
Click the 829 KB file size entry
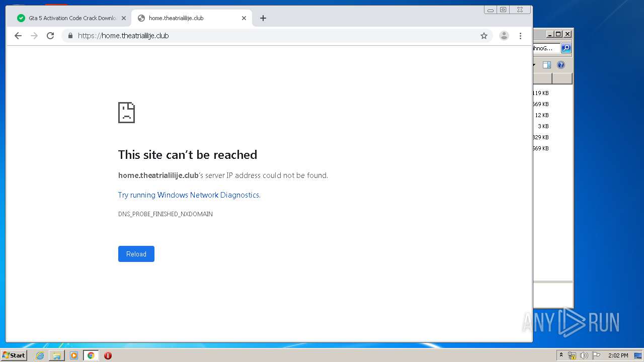tap(541, 137)
